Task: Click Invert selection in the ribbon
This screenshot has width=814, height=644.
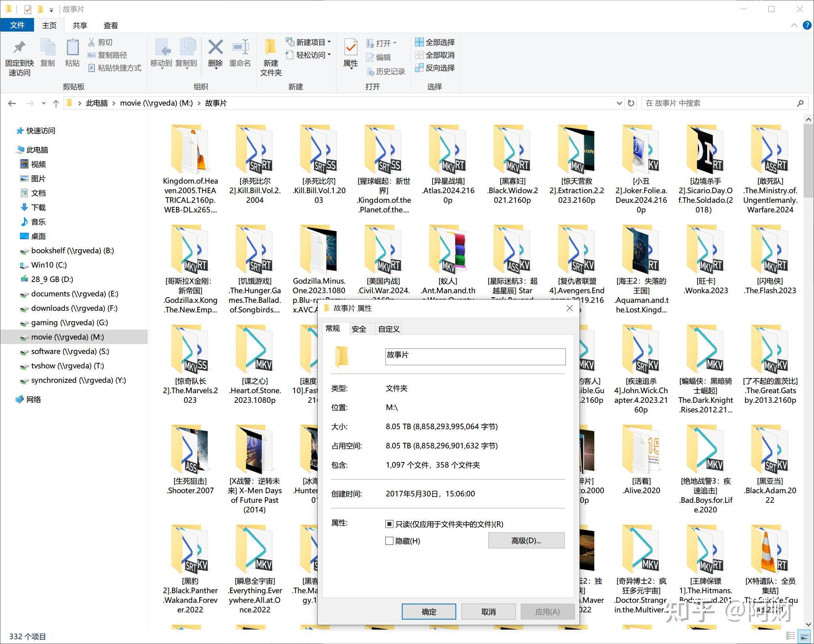Action: tap(435, 68)
